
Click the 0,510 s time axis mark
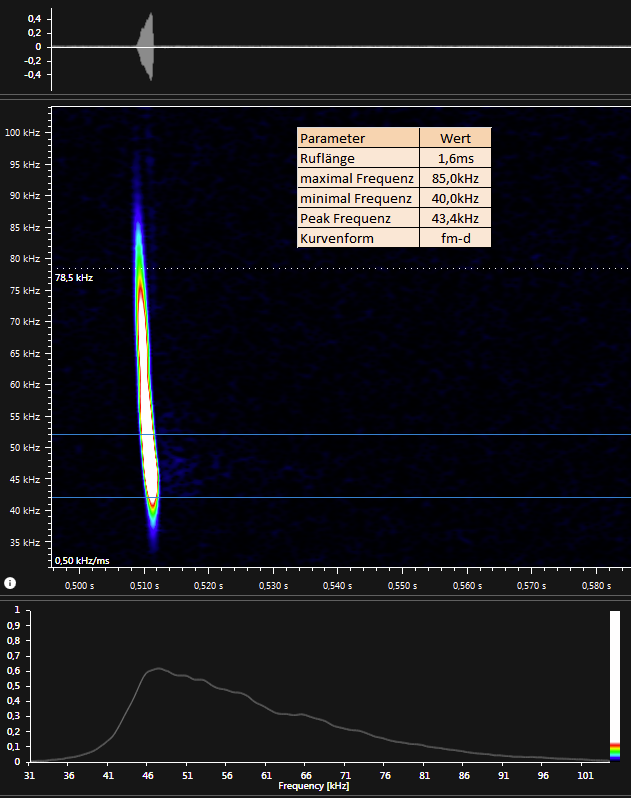[143, 584]
